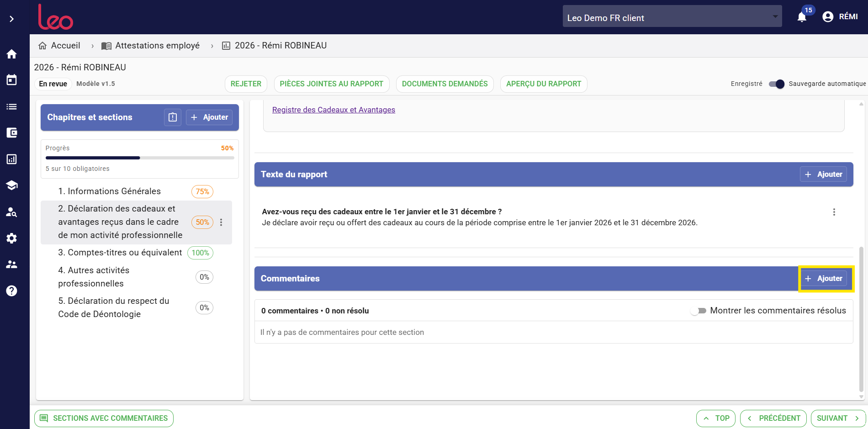
Task: Expand the left sidebar chevron
Action: (12, 19)
